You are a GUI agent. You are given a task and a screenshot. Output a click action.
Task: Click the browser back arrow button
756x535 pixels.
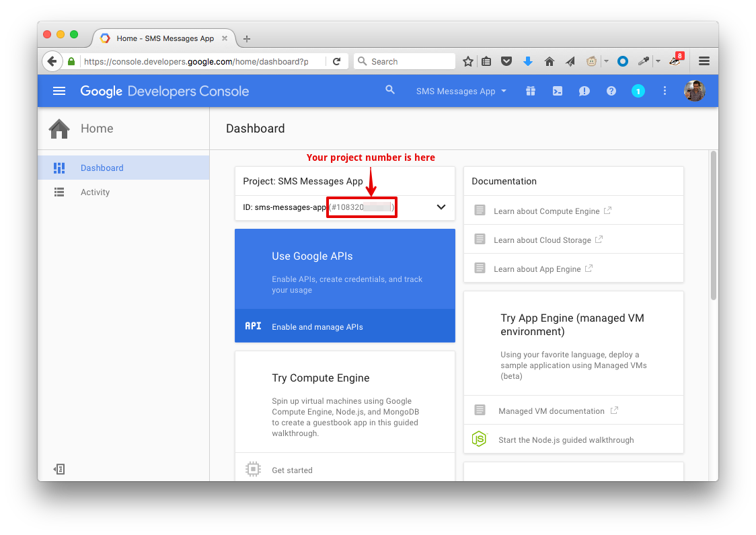(52, 61)
